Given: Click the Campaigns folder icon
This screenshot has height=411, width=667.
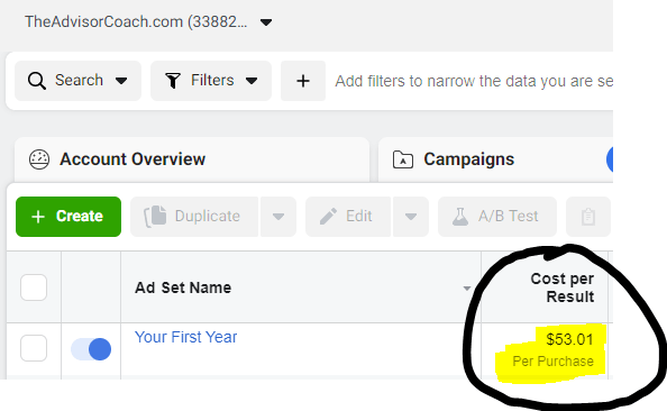Looking at the screenshot, I should [x=403, y=160].
